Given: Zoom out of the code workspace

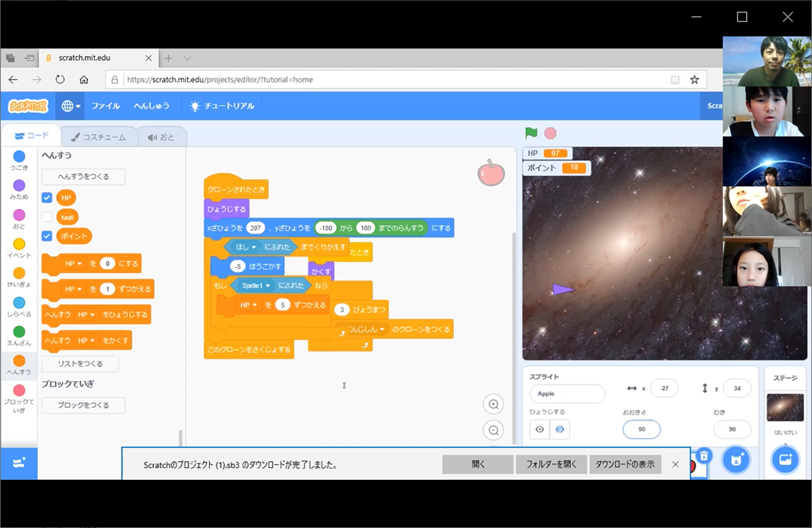Looking at the screenshot, I should [493, 429].
